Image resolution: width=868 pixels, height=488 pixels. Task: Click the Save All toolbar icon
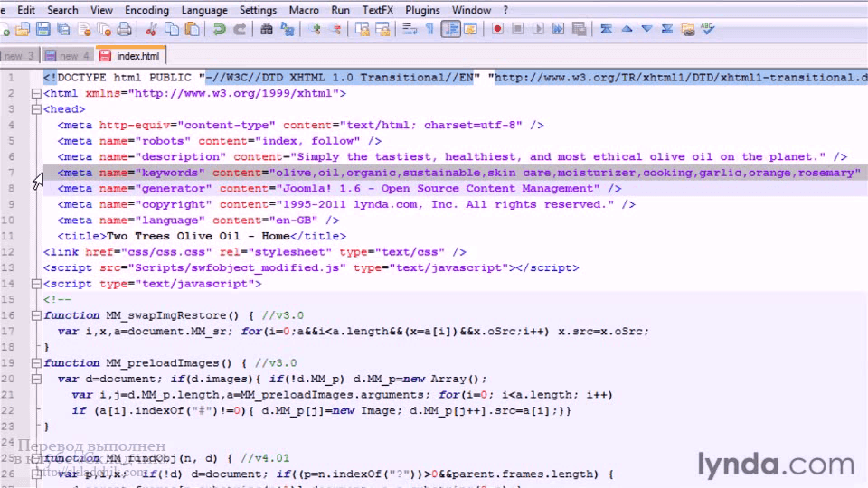click(63, 29)
